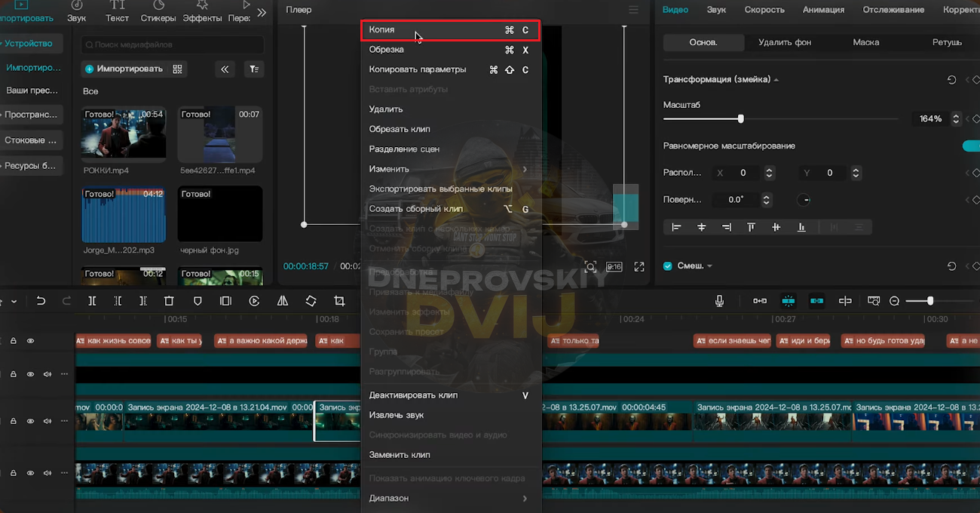Open the Маска sub-tab

coord(866,42)
